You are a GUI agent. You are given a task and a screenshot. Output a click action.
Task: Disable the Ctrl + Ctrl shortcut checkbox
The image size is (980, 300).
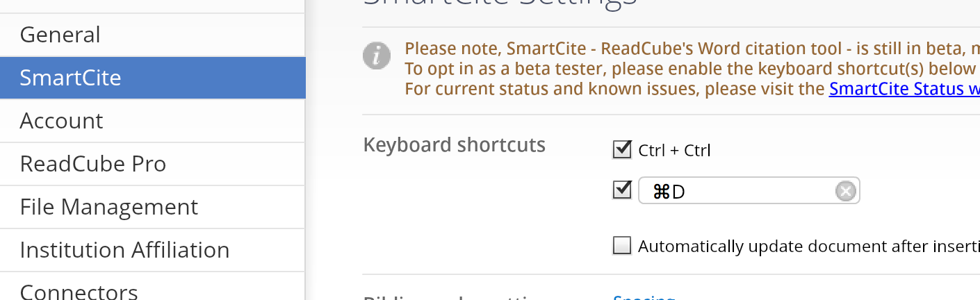[622, 149]
